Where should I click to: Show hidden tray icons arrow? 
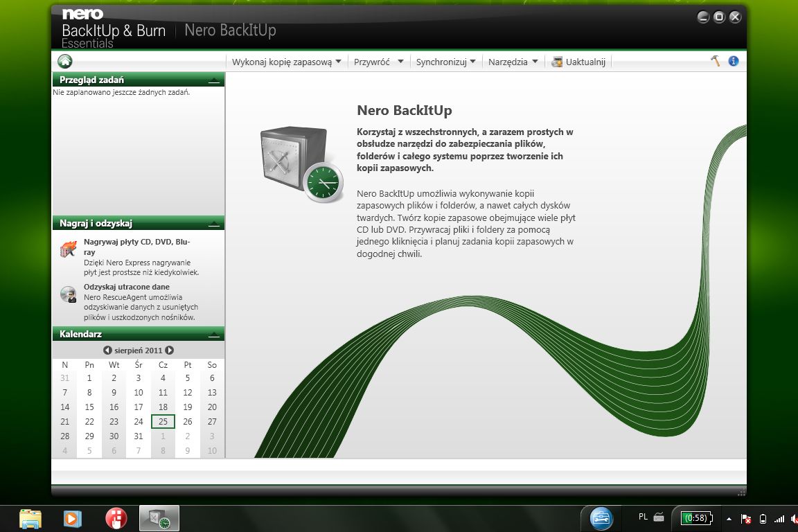[729, 519]
